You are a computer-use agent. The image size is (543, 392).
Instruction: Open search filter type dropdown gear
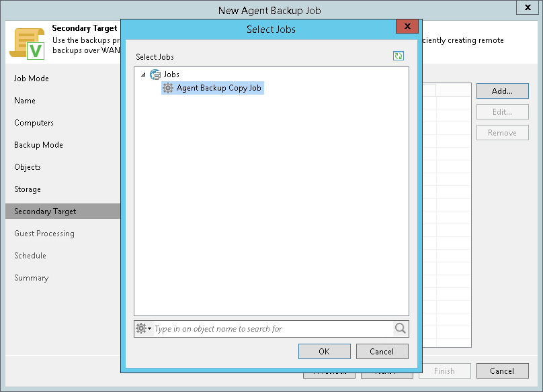coord(144,328)
